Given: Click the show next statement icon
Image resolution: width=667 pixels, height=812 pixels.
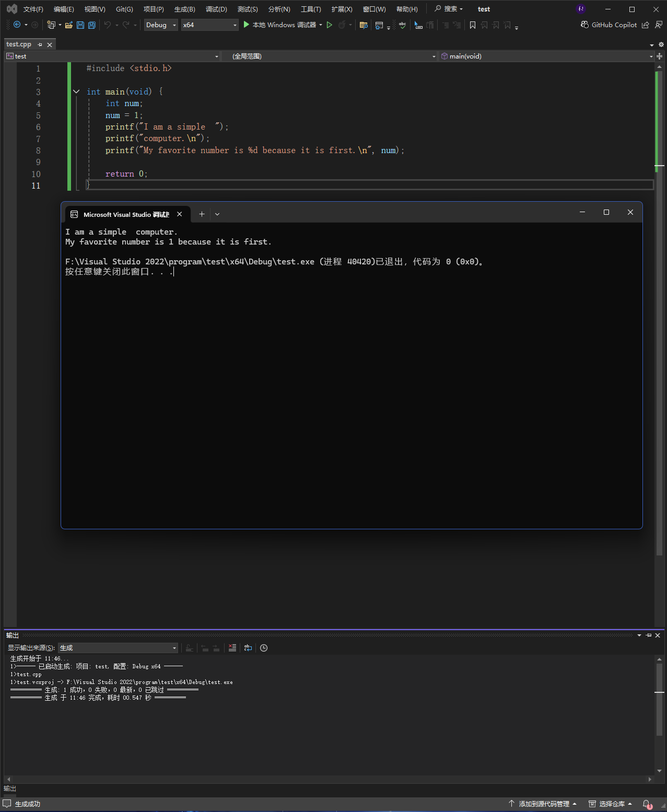Looking at the screenshot, I should tap(418, 25).
